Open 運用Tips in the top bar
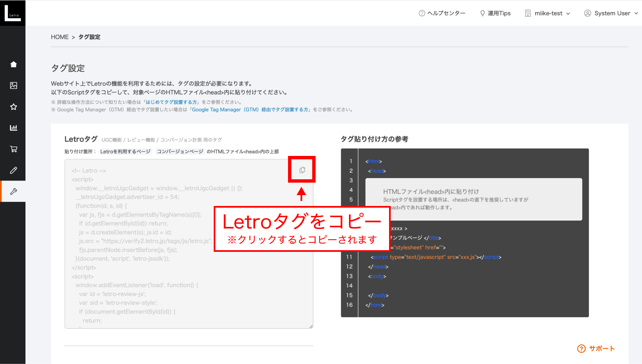This screenshot has width=642, height=364. (x=495, y=13)
